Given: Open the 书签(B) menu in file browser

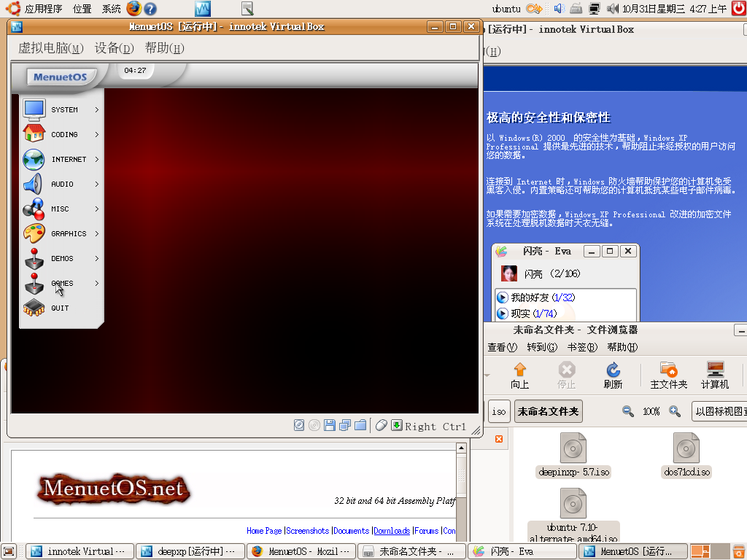Looking at the screenshot, I should [x=582, y=347].
